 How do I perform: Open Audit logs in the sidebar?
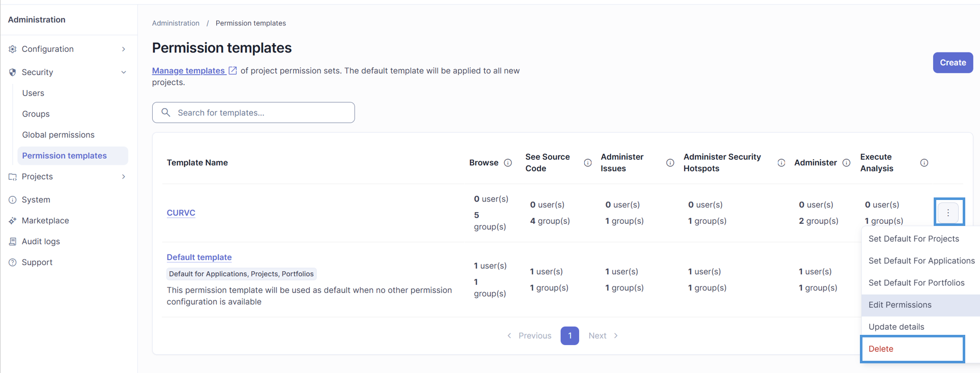click(x=41, y=241)
